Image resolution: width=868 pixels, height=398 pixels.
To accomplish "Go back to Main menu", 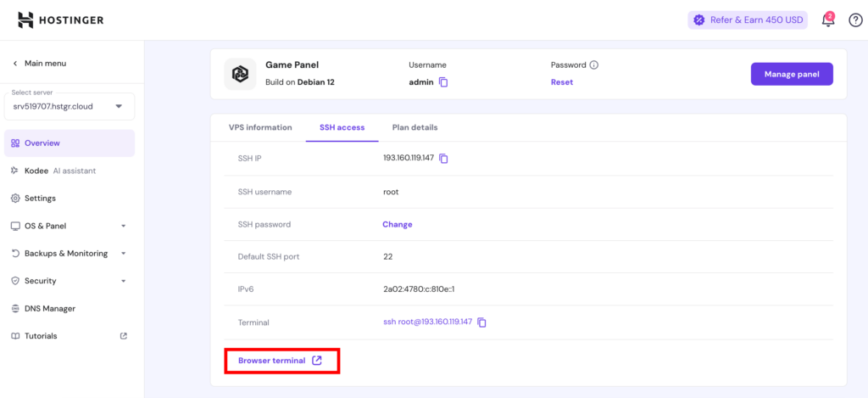I will click(x=39, y=63).
